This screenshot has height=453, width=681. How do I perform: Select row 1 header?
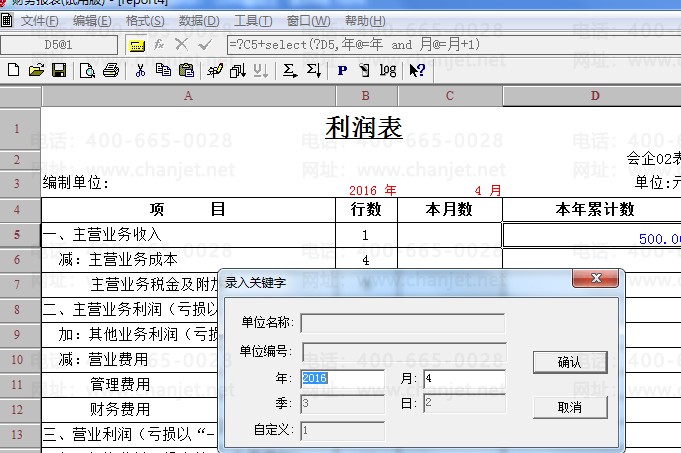click(x=20, y=129)
